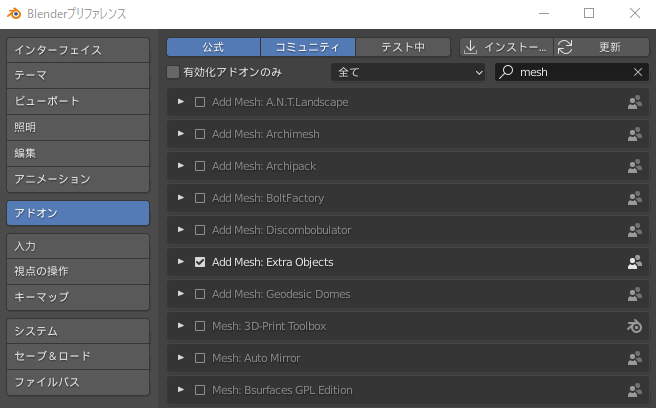Click the インストー... install button
The width and height of the screenshot is (656, 408).
(506, 47)
